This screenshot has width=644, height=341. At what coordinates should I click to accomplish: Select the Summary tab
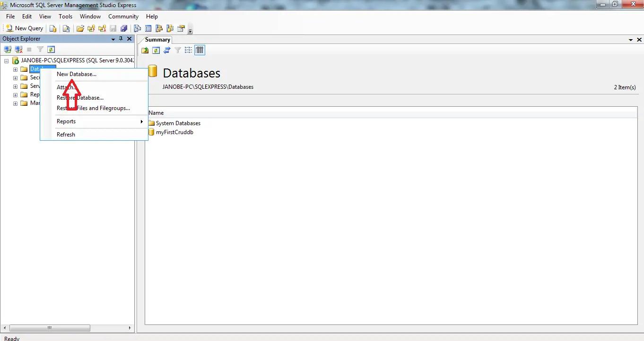[x=157, y=40]
